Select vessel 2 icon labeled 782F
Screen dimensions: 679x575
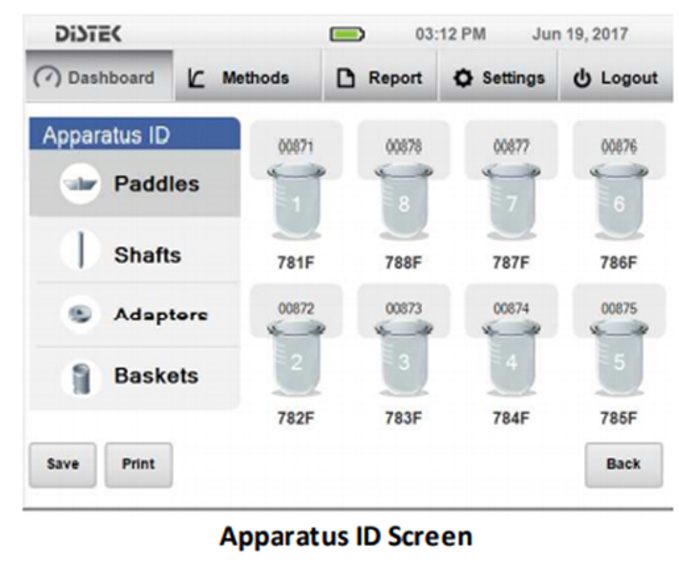click(x=295, y=361)
